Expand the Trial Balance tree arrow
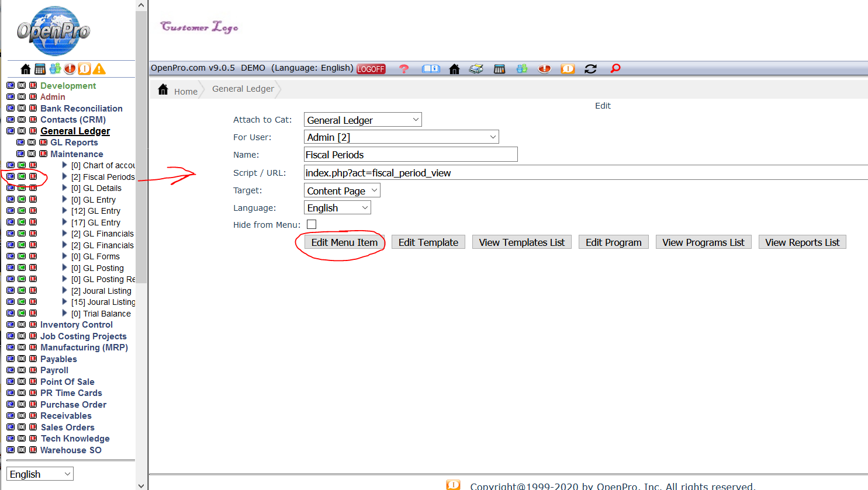Image resolution: width=868 pixels, height=490 pixels. pos(65,314)
